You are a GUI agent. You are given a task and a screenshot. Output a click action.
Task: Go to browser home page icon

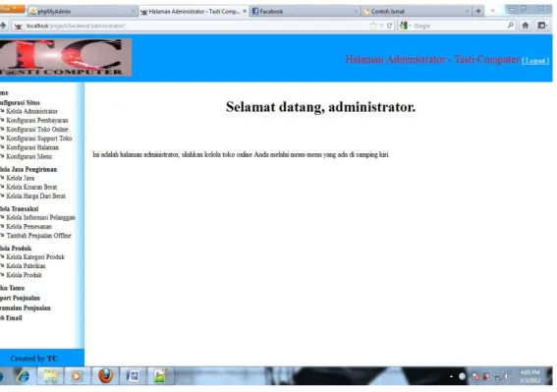pyautogui.click(x=526, y=26)
